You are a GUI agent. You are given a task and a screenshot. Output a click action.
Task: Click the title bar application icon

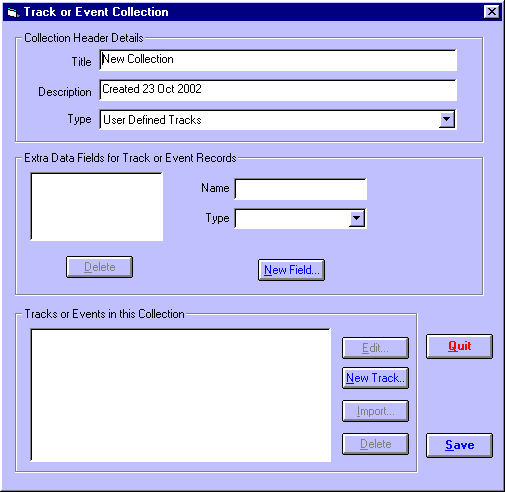12,12
